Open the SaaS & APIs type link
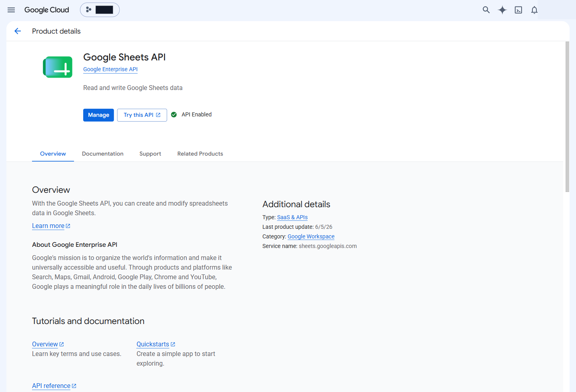Viewport: 576px width, 392px height. tap(292, 217)
